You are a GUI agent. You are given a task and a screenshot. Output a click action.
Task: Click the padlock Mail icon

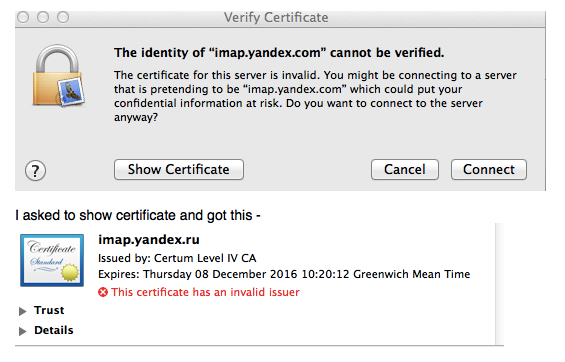[x=58, y=76]
